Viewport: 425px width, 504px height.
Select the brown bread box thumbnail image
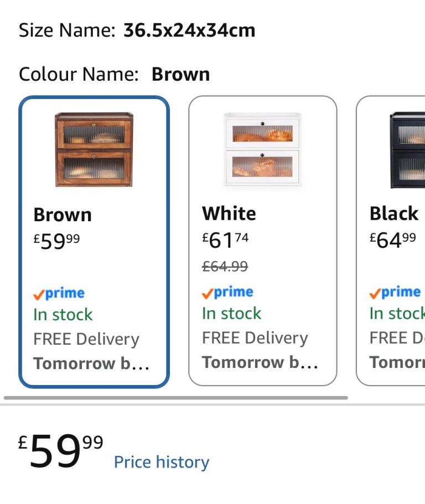[94, 149]
